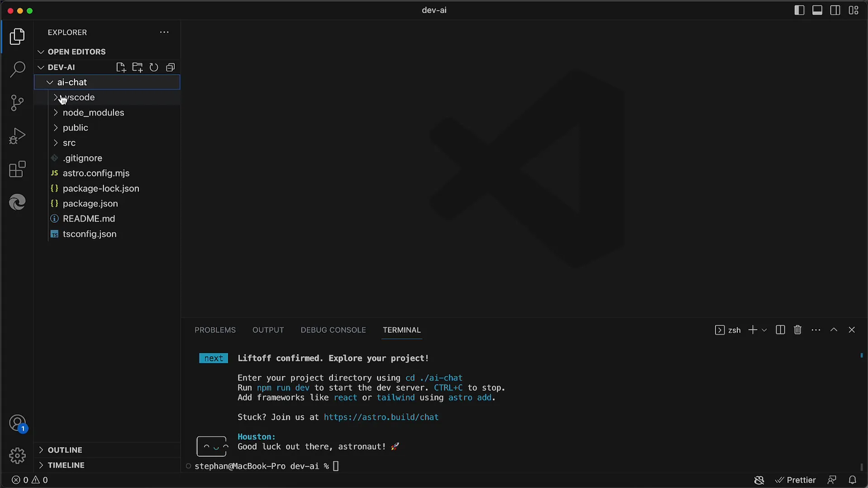Viewport: 868px width, 488px height.
Task: Switch to the OUTPUT tab
Action: click(268, 330)
